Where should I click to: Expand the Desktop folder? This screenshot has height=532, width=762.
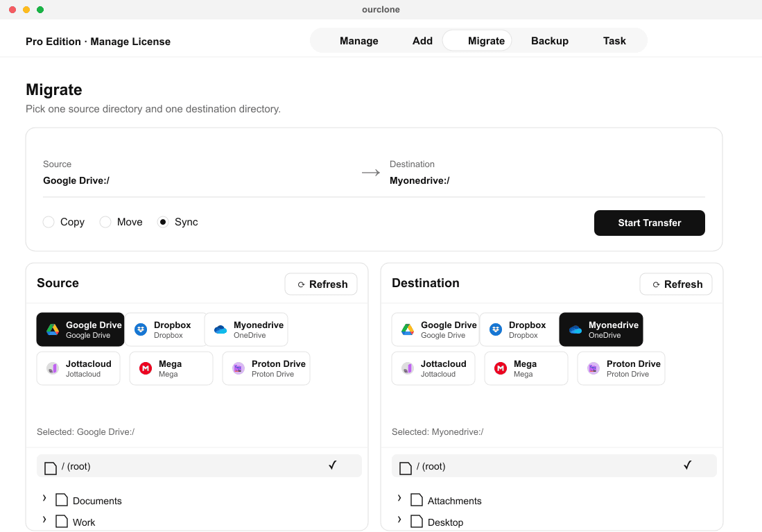tap(399, 520)
